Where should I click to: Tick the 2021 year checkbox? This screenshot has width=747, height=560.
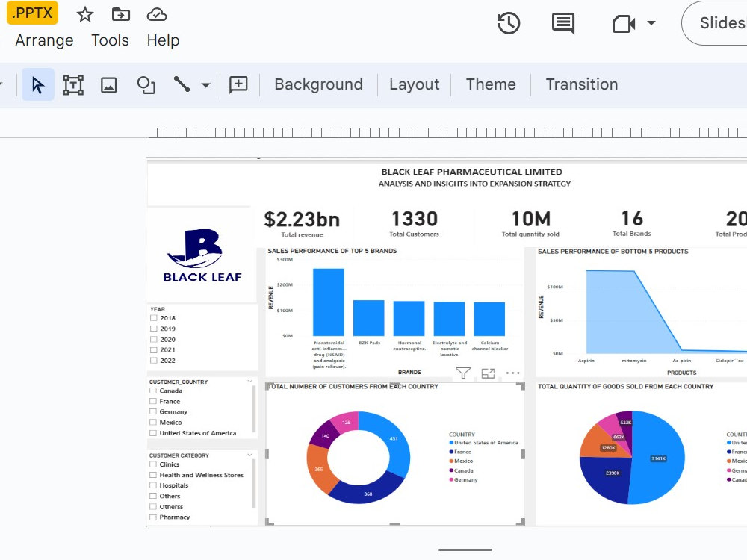[153, 349]
